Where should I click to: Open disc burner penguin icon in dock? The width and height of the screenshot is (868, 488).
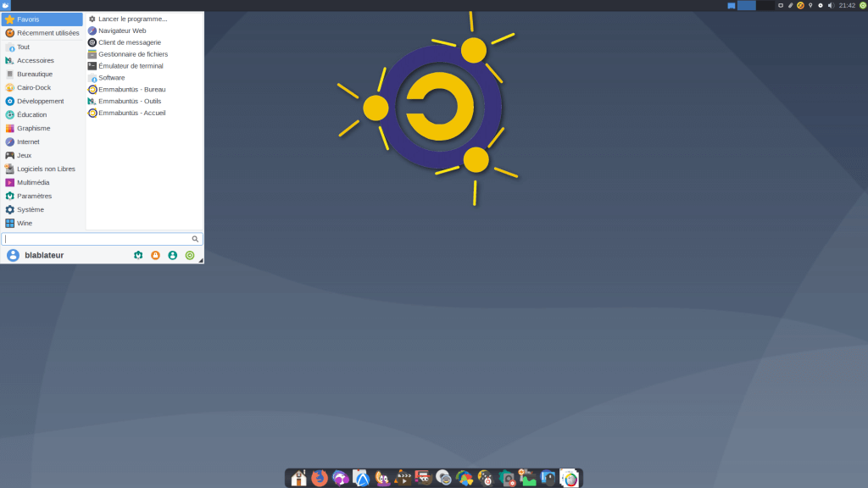(444, 478)
